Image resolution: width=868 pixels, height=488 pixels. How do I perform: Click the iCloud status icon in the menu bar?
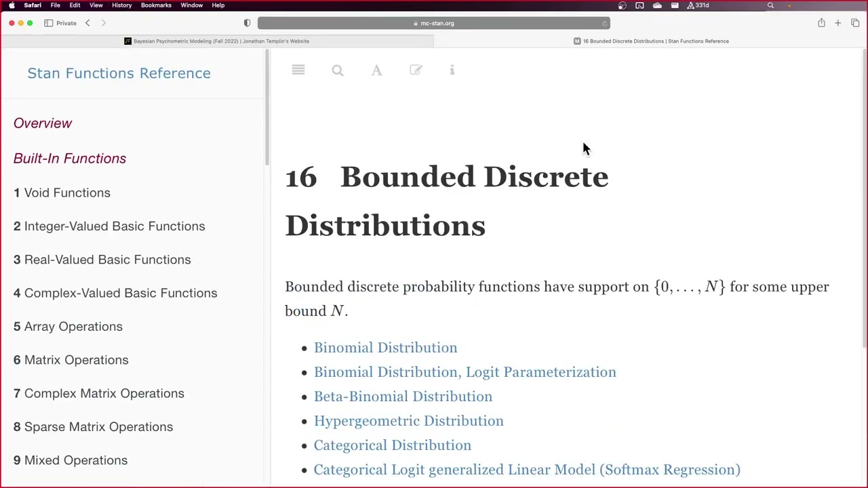pyautogui.click(x=657, y=5)
